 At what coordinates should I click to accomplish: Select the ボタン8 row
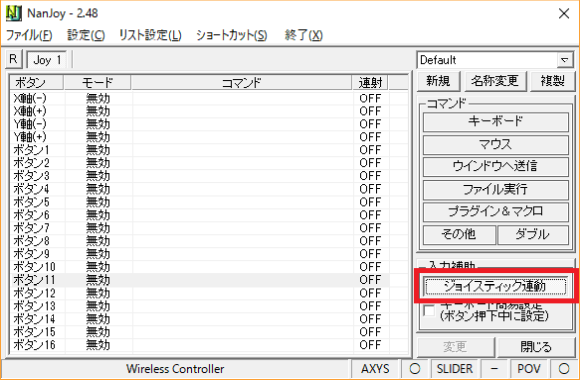200,241
